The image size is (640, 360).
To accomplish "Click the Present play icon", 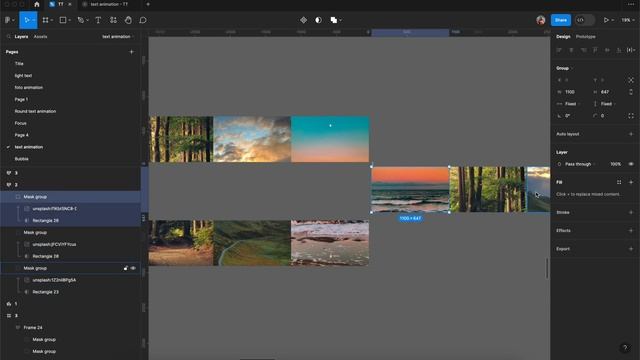I will (x=606, y=20).
